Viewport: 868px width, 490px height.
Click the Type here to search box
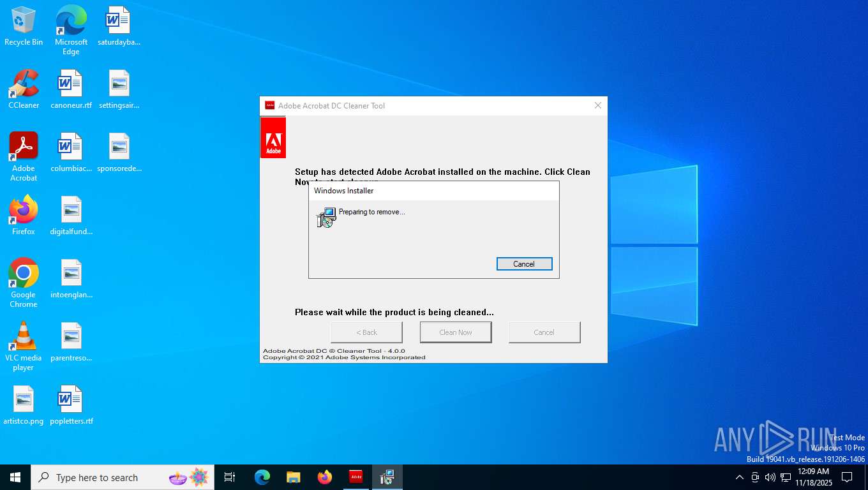click(x=123, y=477)
